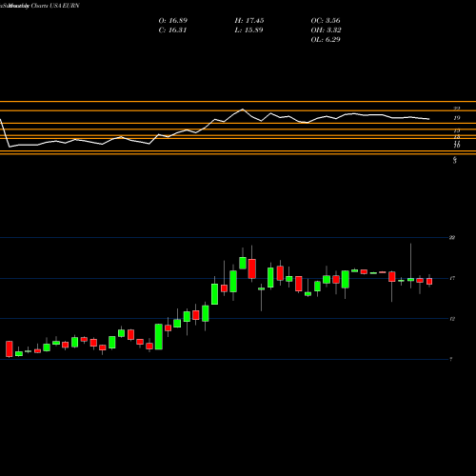Click the peak of the white line chart
The image size is (476, 476).
(243, 109)
